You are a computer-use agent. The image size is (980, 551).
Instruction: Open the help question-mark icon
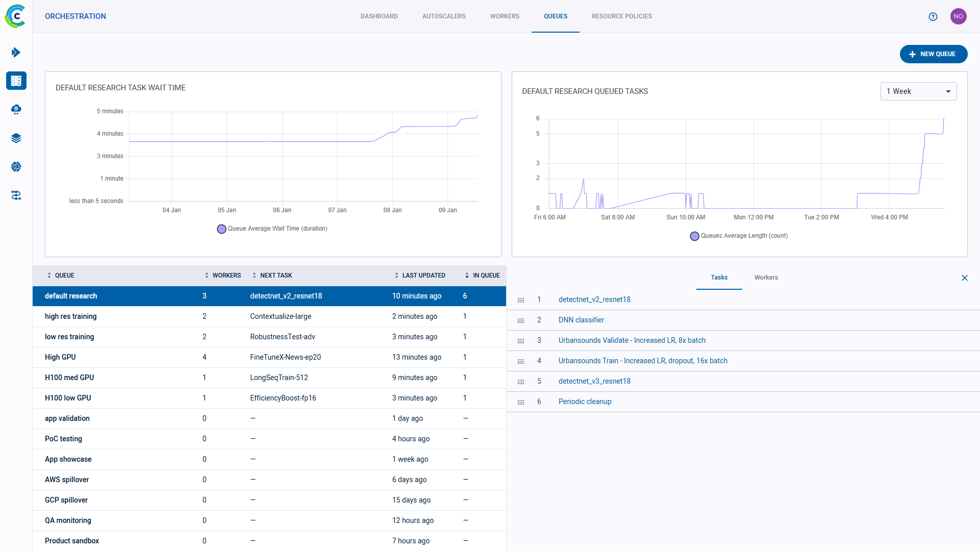(x=934, y=16)
